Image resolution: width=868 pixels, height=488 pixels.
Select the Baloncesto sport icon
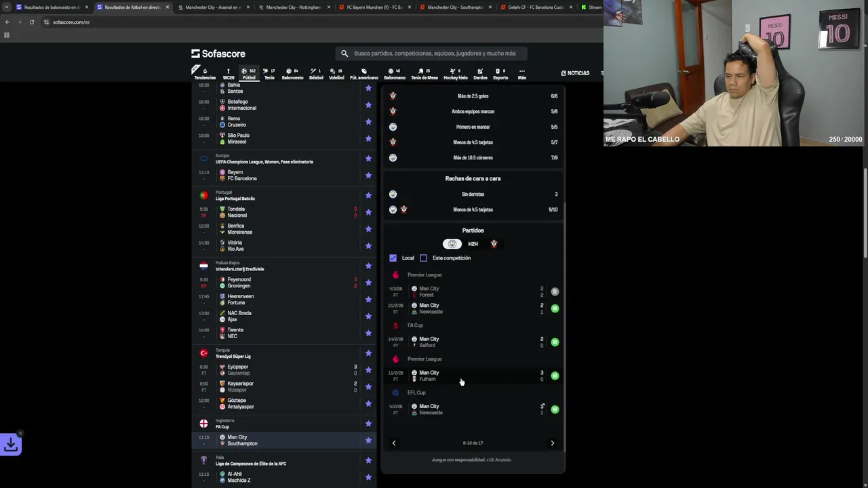point(292,73)
